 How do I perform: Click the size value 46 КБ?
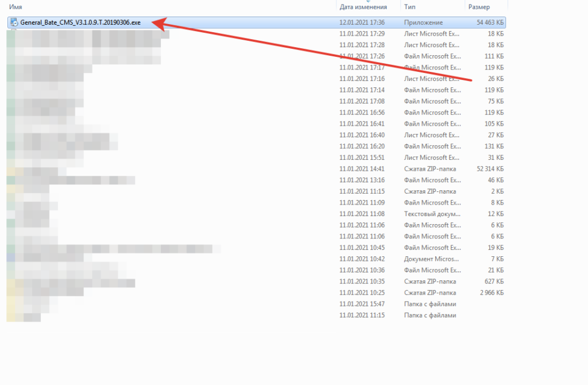496,180
